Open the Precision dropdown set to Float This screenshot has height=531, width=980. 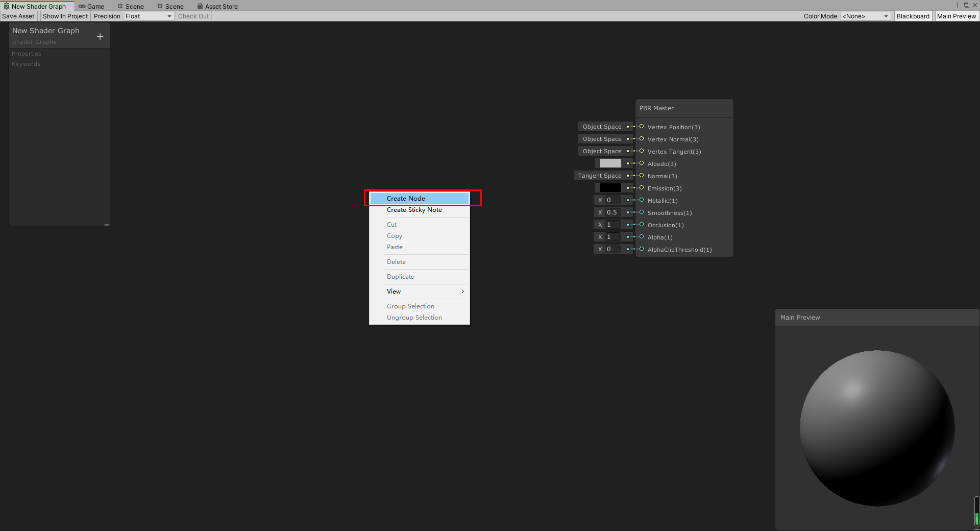148,16
